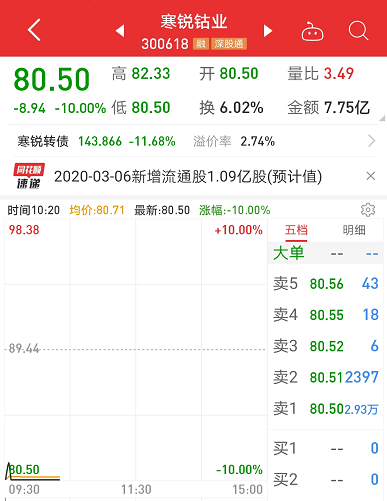
Task: Select the 卖1 80.50 order row
Action: pos(326,409)
